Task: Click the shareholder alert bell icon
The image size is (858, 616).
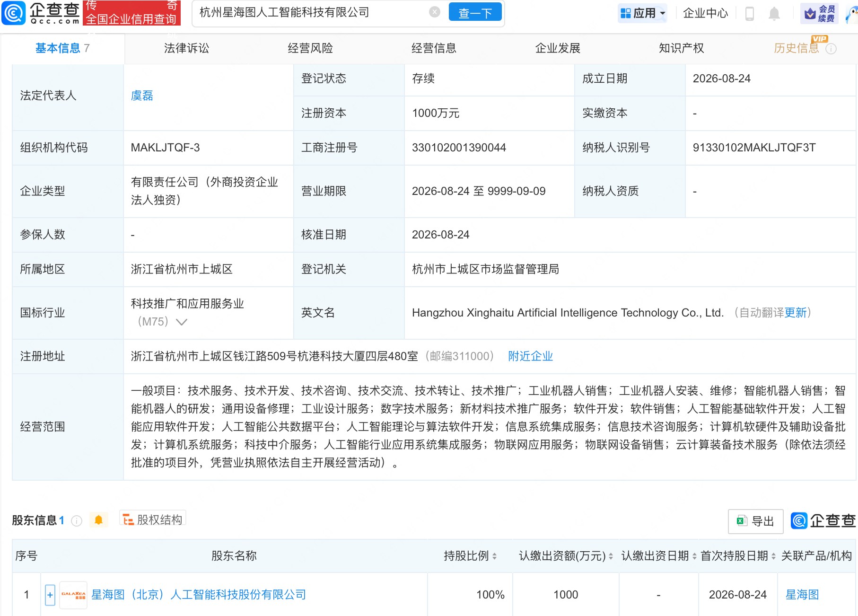Action: pos(98,520)
